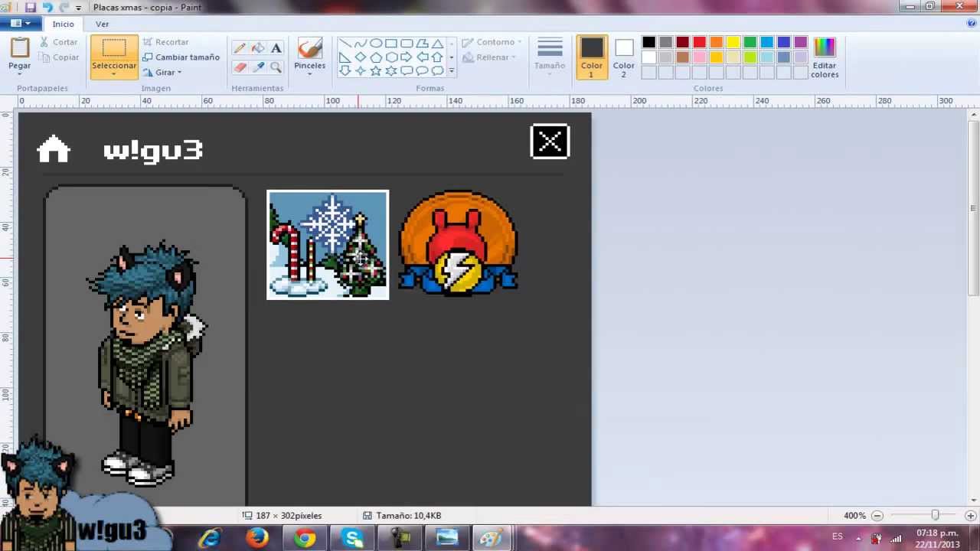Select the Pencil tool
The image size is (980, 551).
[240, 48]
